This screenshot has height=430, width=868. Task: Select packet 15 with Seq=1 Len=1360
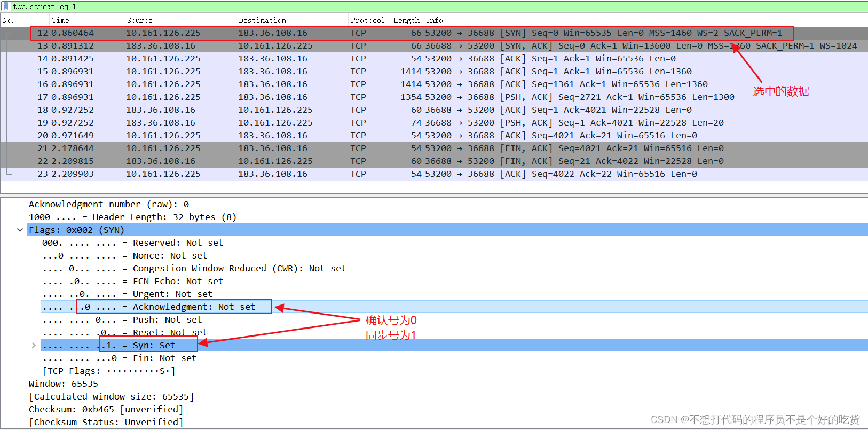click(x=434, y=72)
